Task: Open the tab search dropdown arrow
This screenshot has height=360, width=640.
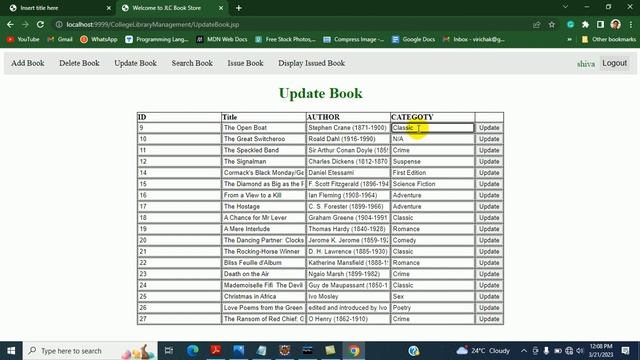Action: pyautogui.click(x=565, y=7)
